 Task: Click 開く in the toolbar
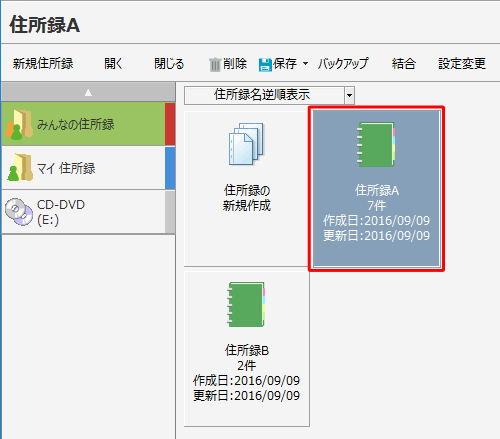[x=114, y=63]
